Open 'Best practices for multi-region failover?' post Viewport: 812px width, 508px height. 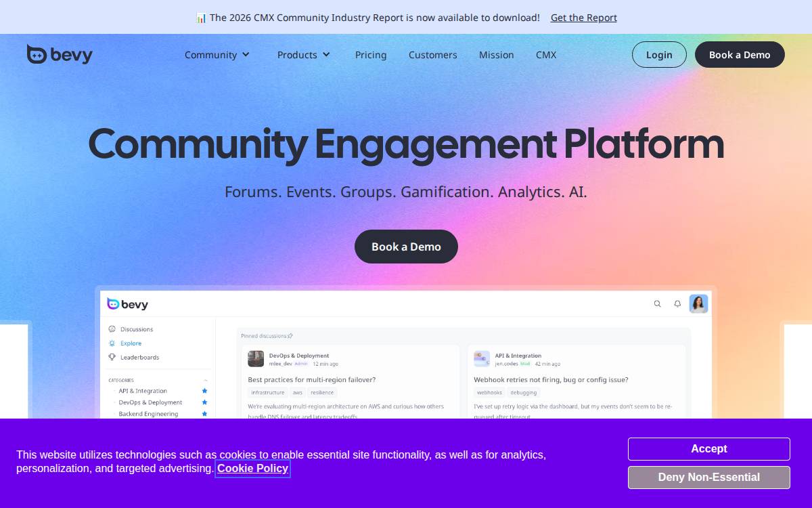point(312,380)
